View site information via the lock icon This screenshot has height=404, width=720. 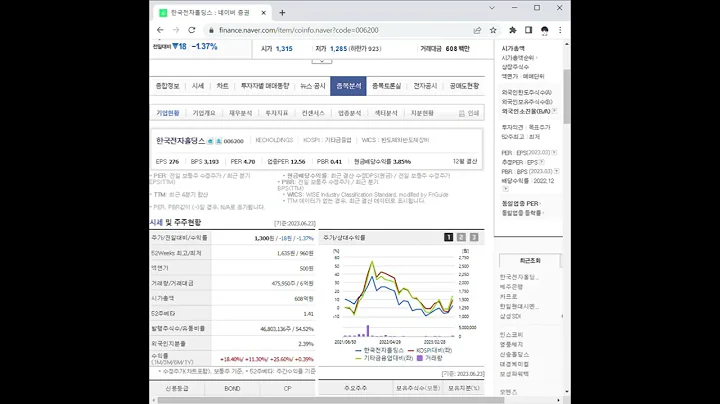tap(211, 30)
